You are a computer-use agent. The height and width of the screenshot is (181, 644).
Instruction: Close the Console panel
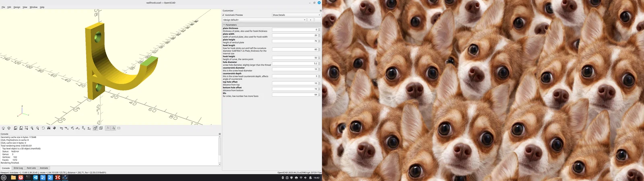(220, 134)
